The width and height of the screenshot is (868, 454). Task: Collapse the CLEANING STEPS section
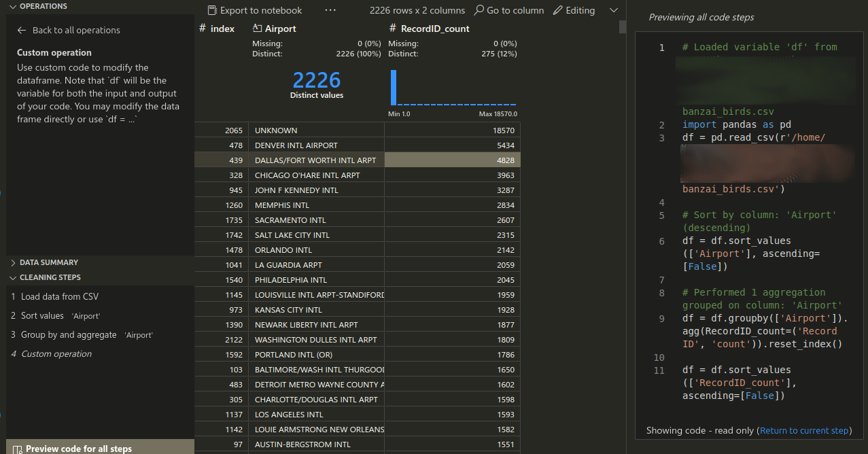point(45,277)
